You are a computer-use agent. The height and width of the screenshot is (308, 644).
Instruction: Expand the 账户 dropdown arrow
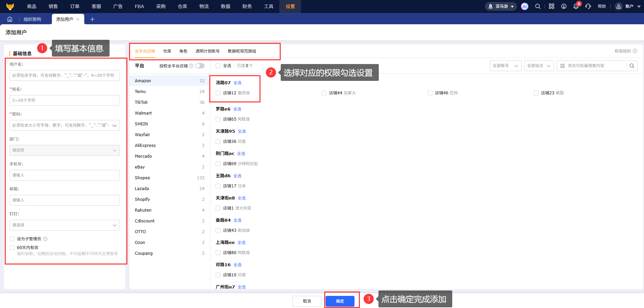click(639, 6)
